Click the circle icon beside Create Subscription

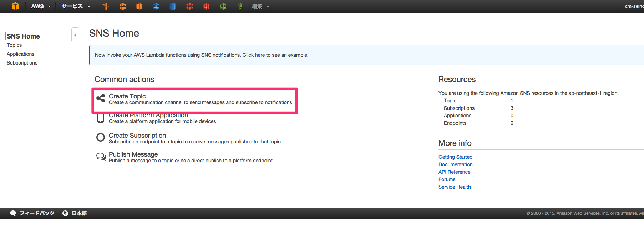click(101, 137)
